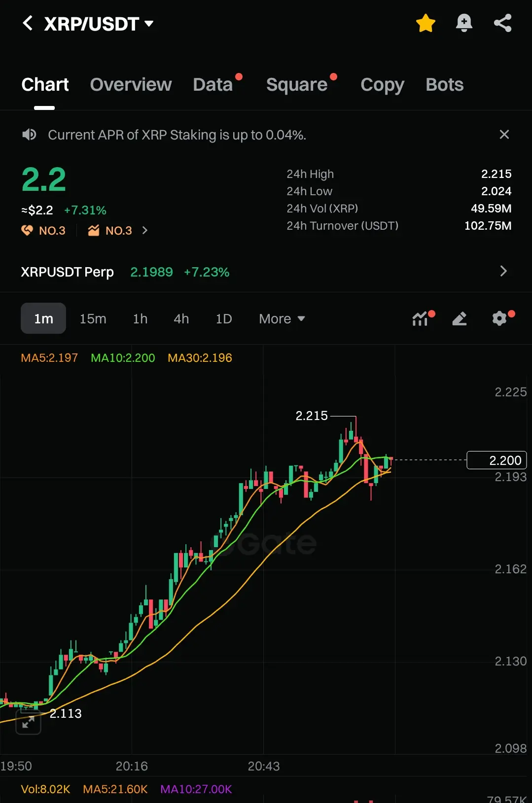This screenshot has height=803, width=532.
Task: Open the heart NO.3 ranking badge
Action: pos(43,231)
